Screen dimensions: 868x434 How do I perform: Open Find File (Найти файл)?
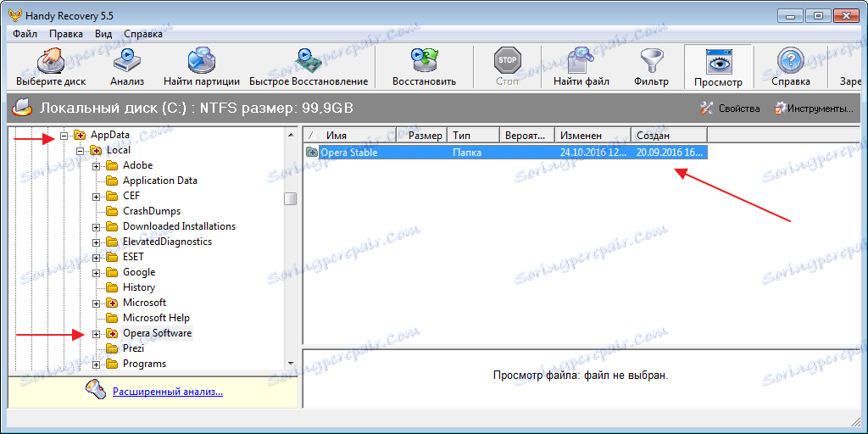pos(581,67)
